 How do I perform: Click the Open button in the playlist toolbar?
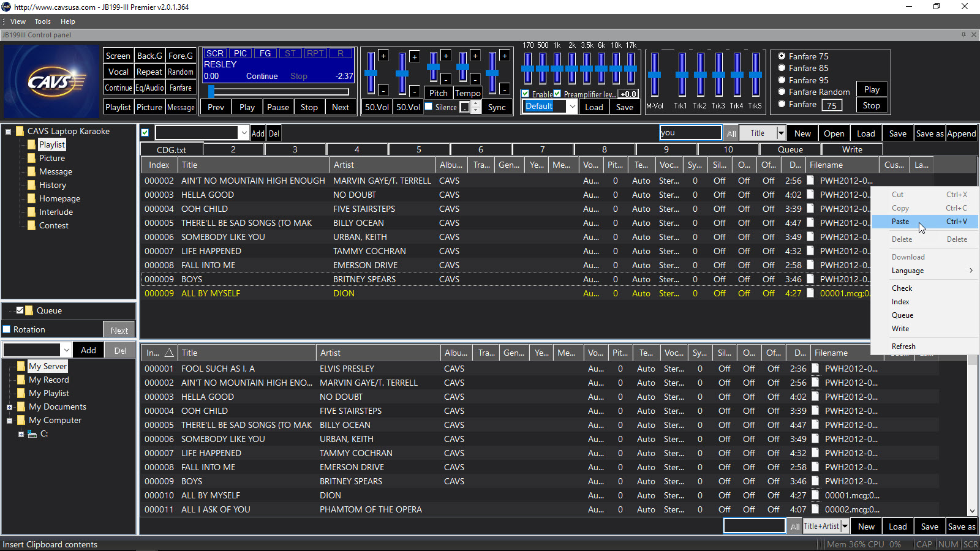click(x=834, y=133)
